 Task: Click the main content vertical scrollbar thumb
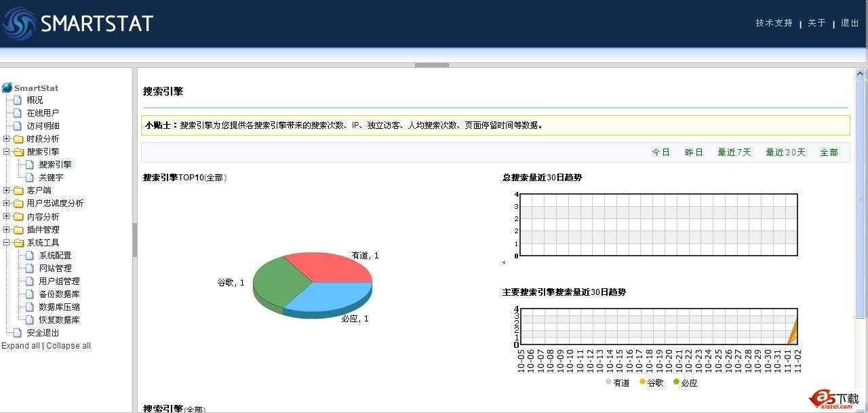(861, 199)
